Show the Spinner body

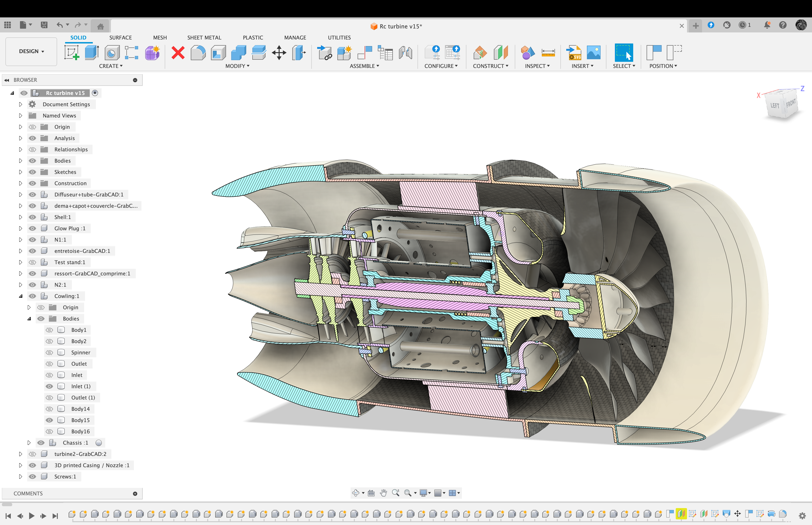click(x=49, y=352)
